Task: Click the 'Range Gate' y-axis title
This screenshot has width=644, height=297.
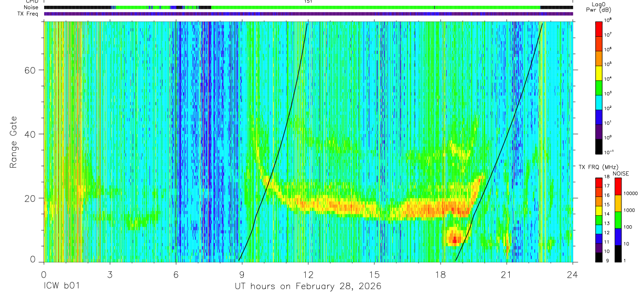Action: click(14, 142)
